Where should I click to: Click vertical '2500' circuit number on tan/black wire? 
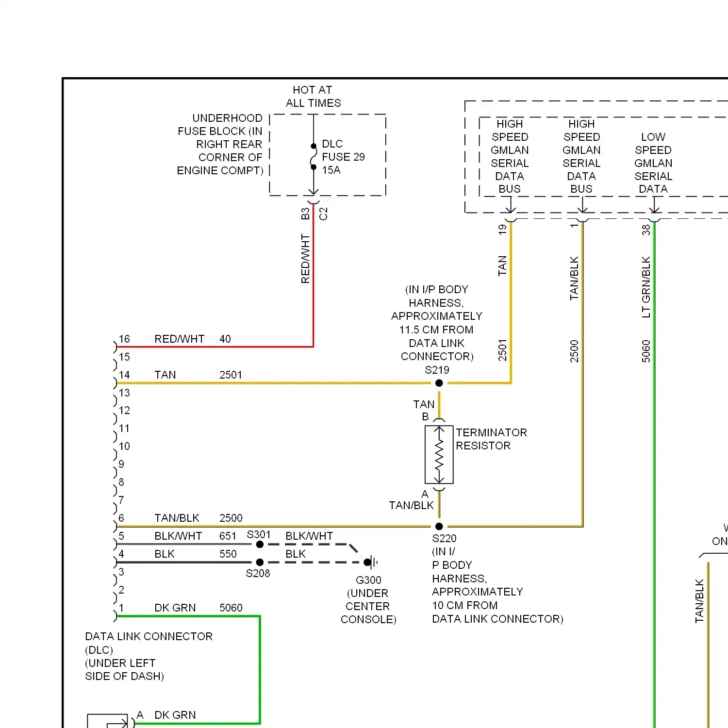(574, 351)
